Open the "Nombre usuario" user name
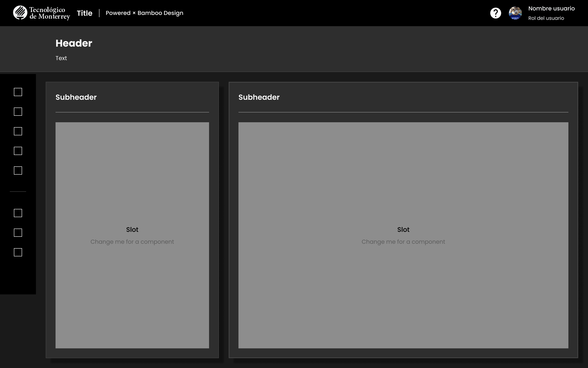 click(551, 9)
